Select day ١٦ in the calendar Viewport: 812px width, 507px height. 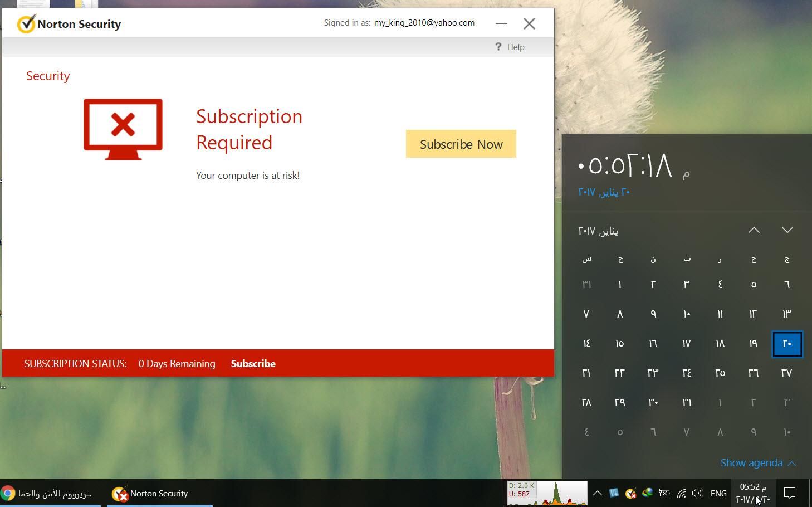[x=653, y=343]
